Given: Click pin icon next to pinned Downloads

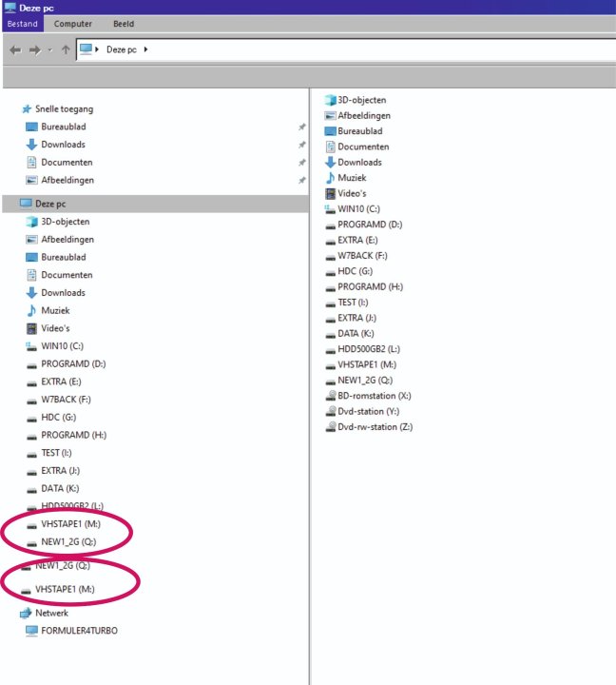Looking at the screenshot, I should click(x=301, y=145).
